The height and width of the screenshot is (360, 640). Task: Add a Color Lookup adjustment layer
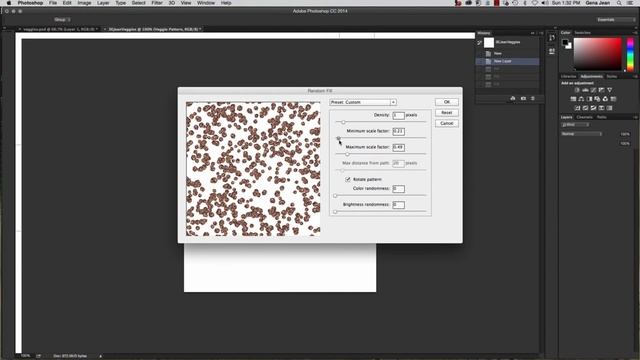613,99
